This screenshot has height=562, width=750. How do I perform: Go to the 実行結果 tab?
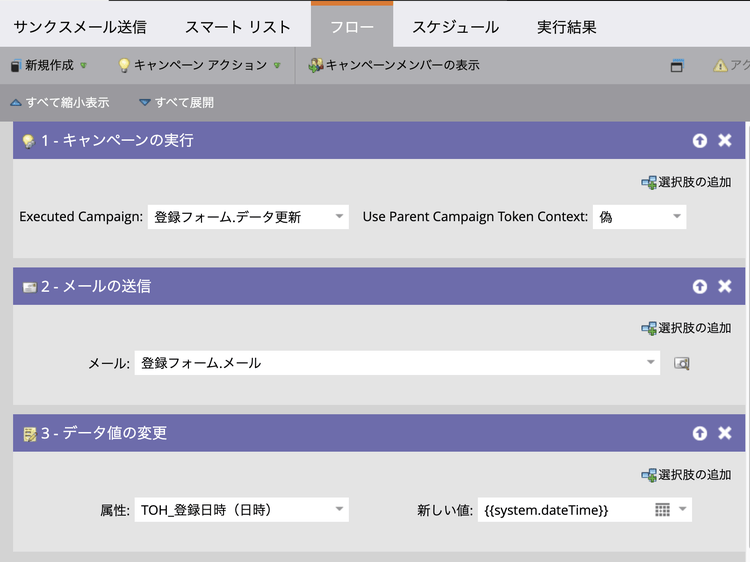tap(566, 27)
